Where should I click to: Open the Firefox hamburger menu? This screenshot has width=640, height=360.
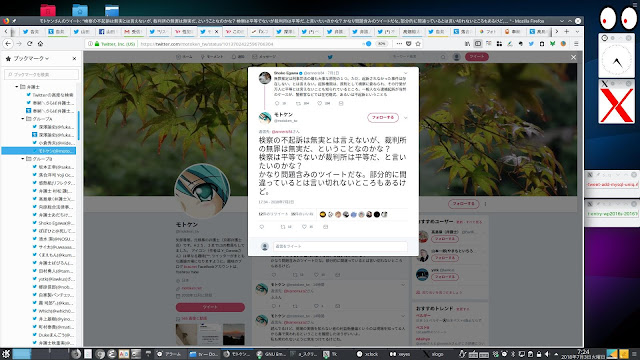pyautogui.click(x=576, y=44)
